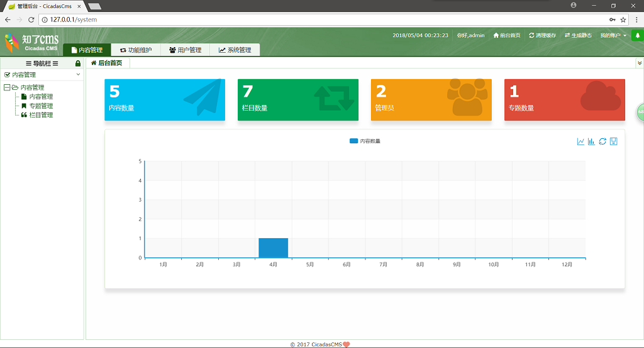
Task: Click 生成静态 link in header
Action: [x=578, y=36]
